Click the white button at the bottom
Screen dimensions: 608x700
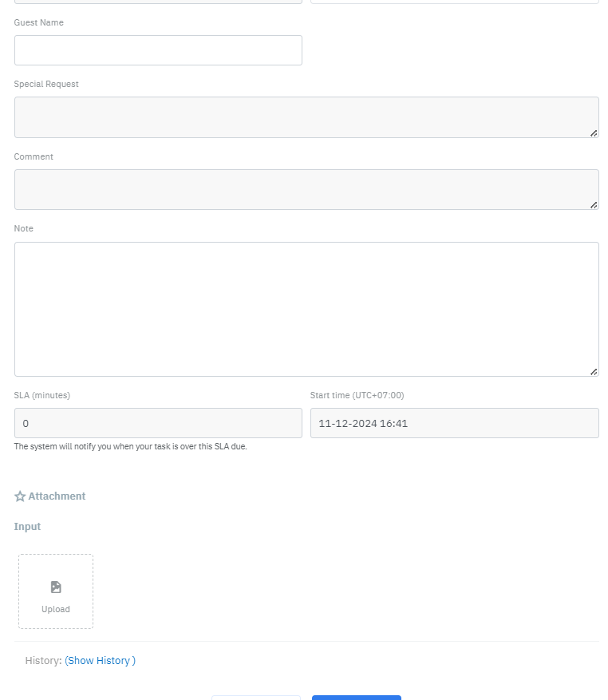click(255, 698)
